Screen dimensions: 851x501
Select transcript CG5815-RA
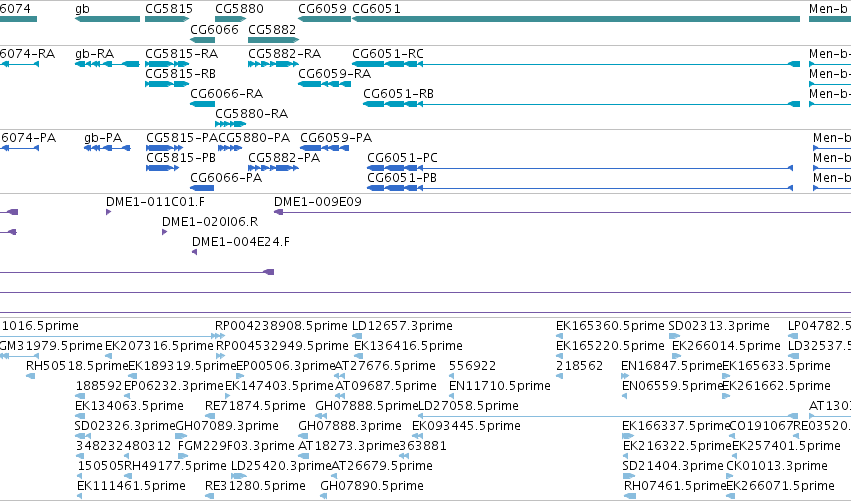coord(167,64)
